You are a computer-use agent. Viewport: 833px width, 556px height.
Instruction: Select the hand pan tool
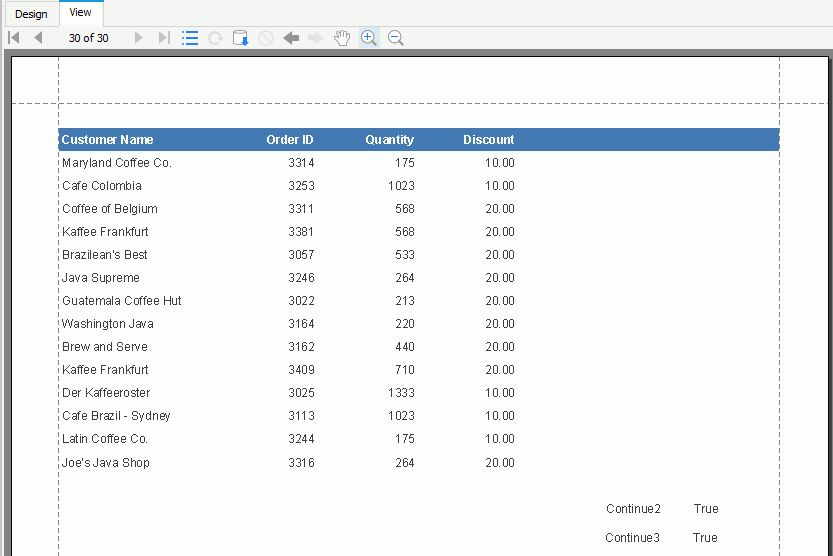342,38
